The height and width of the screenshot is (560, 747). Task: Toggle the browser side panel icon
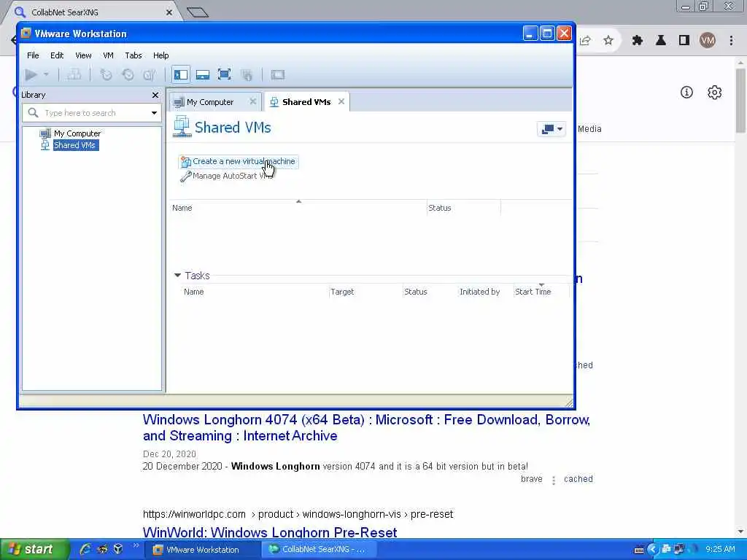684,41
